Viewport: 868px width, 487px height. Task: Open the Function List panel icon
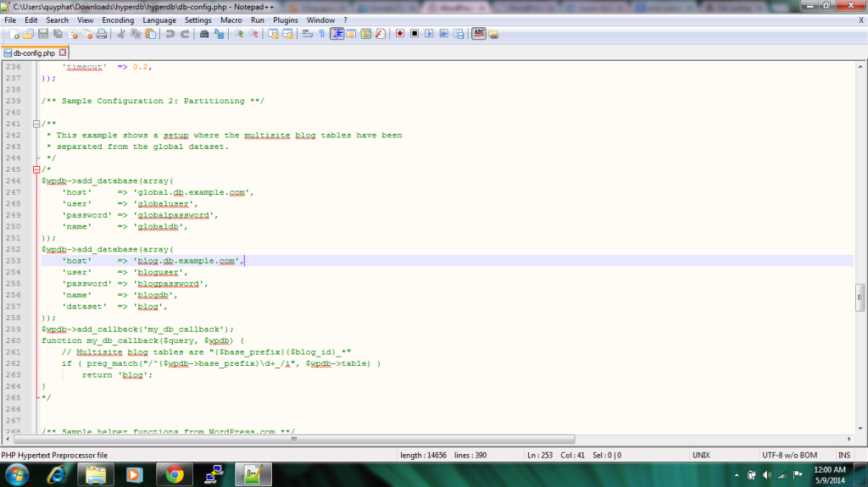[381, 35]
